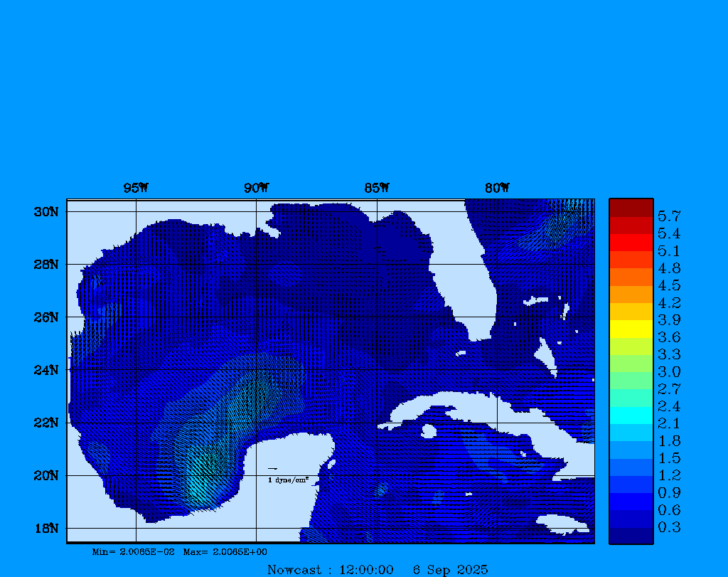728x577 pixels.
Task: Select the Min= 2.0065E-02 value text
Action: click(133, 551)
